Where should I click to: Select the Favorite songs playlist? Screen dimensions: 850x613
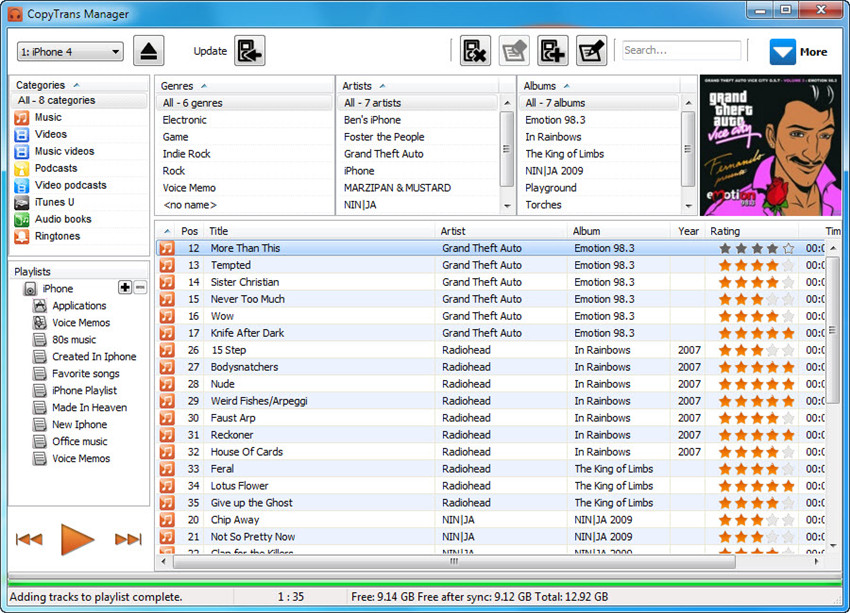coord(86,374)
